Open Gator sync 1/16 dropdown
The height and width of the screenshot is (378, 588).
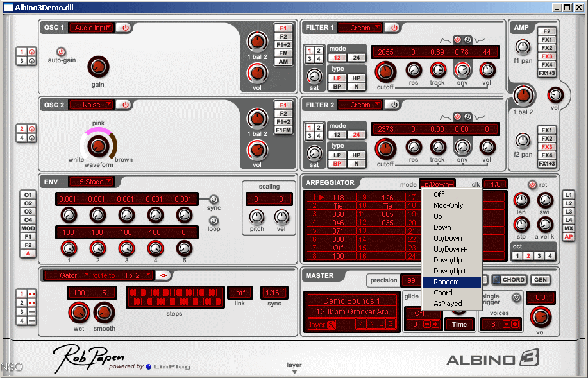coord(274,293)
